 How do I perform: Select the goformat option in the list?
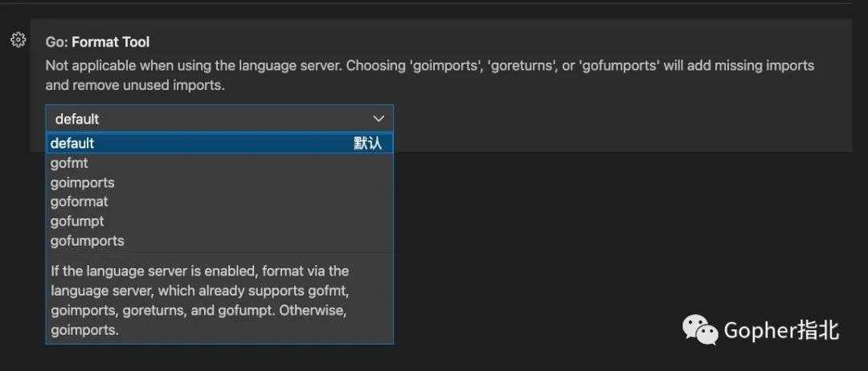click(219, 202)
